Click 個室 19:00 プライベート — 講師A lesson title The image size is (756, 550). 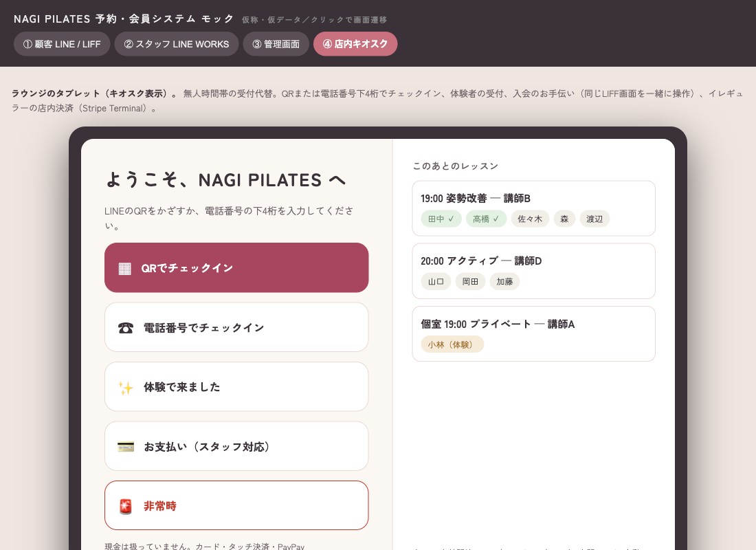click(498, 324)
